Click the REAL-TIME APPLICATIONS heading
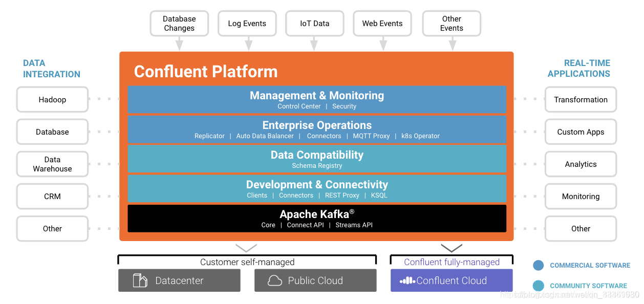The height and width of the screenshot is (304, 644). [579, 69]
